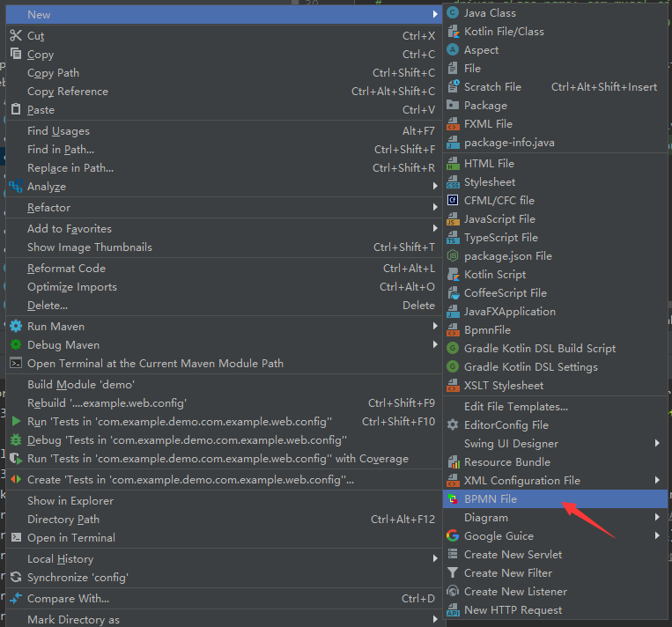The height and width of the screenshot is (627, 672).
Task: Click the JavaScript File icon
Action: [453, 219]
